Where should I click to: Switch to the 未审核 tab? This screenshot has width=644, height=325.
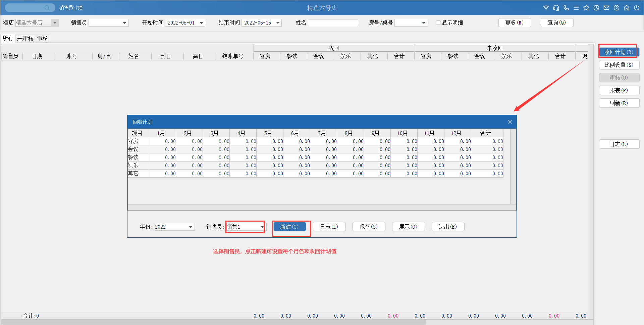tap(25, 39)
